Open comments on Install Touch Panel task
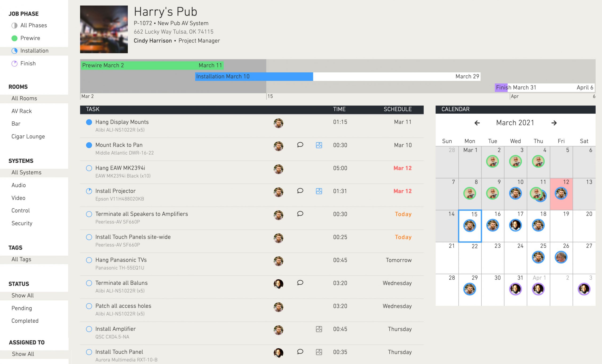Viewport: 602px width, 364px height. tap(300, 352)
